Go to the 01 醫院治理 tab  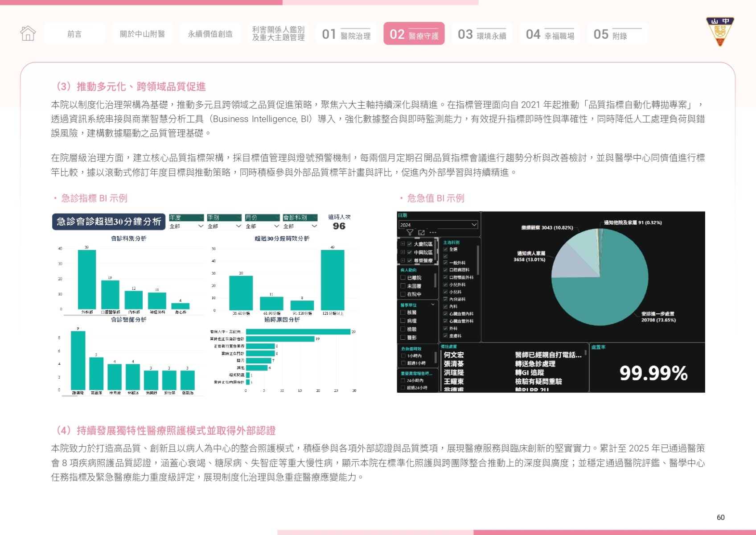(346, 34)
